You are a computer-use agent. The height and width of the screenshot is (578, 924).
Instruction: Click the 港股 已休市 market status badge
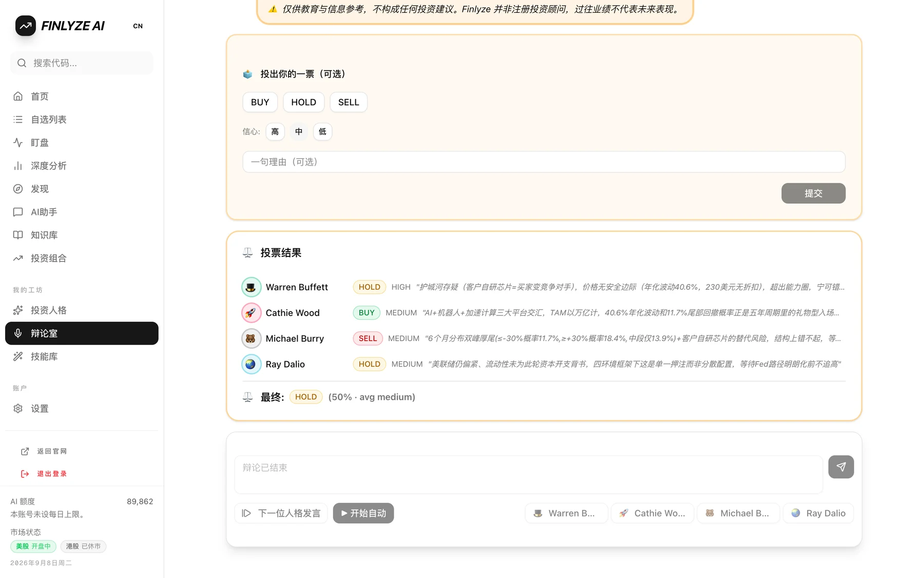[83, 546]
